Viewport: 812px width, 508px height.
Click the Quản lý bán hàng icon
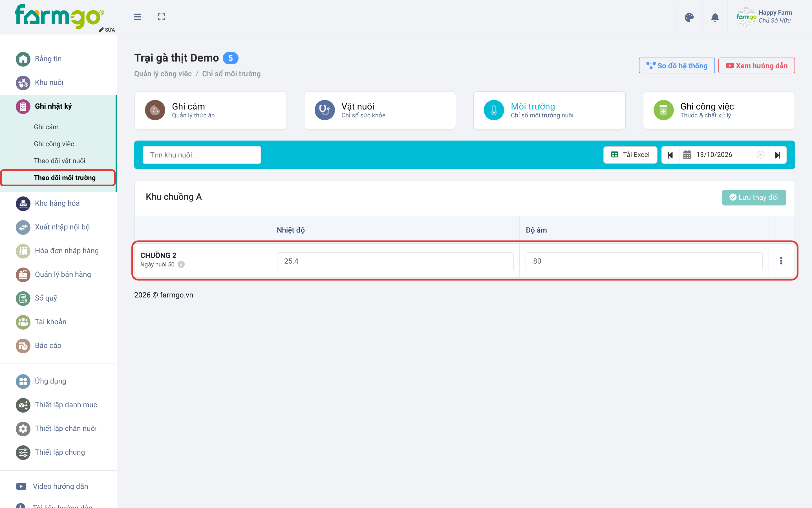click(x=23, y=275)
